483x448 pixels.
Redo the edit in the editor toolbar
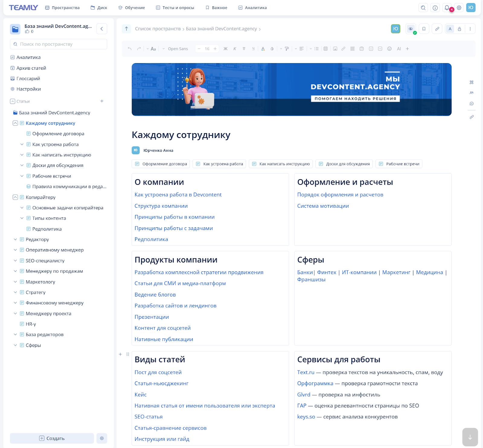[x=139, y=49]
